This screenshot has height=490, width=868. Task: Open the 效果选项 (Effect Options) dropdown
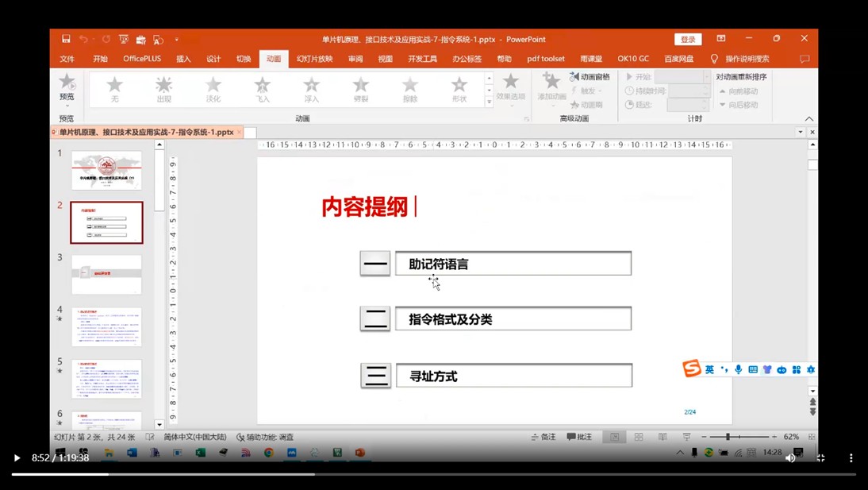click(511, 87)
